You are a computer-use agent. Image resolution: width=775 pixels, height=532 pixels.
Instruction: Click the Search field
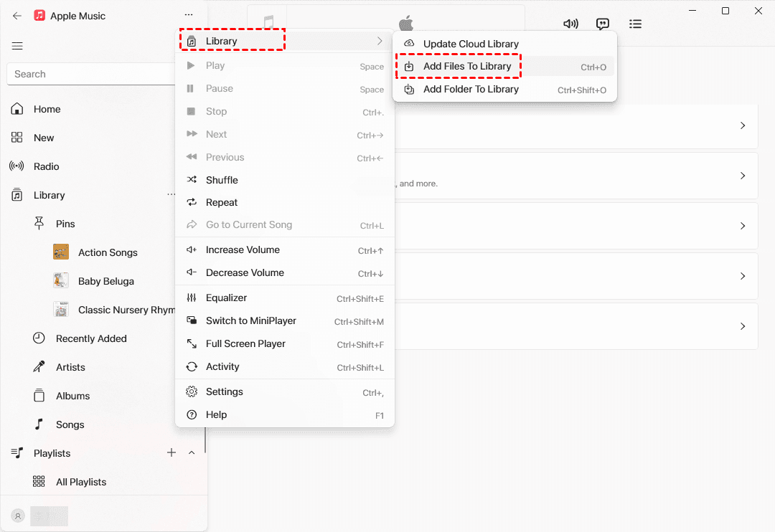coord(91,74)
